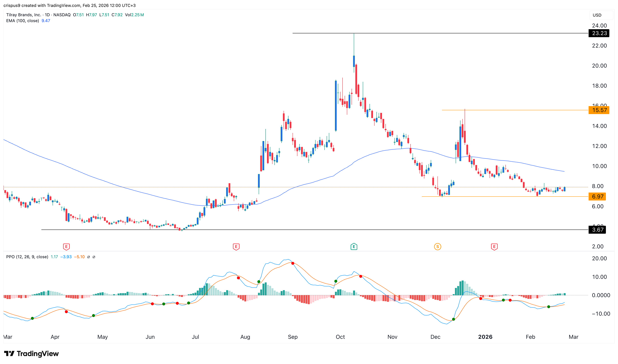This screenshot has height=364, width=618.
Task: Click the red earnings marker below April
Action: [66, 246]
